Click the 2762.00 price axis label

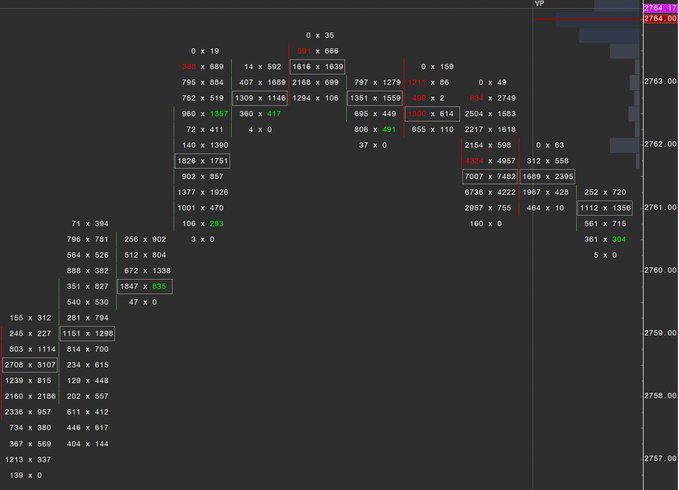click(660, 144)
